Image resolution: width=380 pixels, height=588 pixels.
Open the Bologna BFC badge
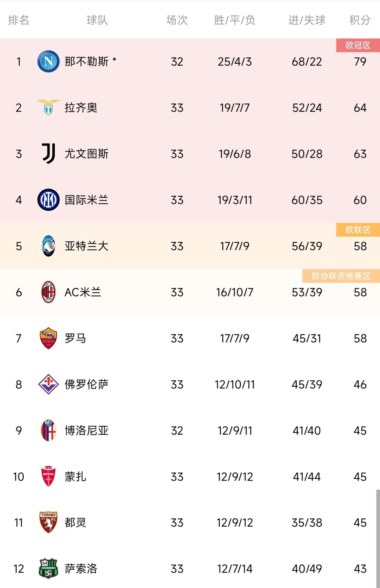48,430
